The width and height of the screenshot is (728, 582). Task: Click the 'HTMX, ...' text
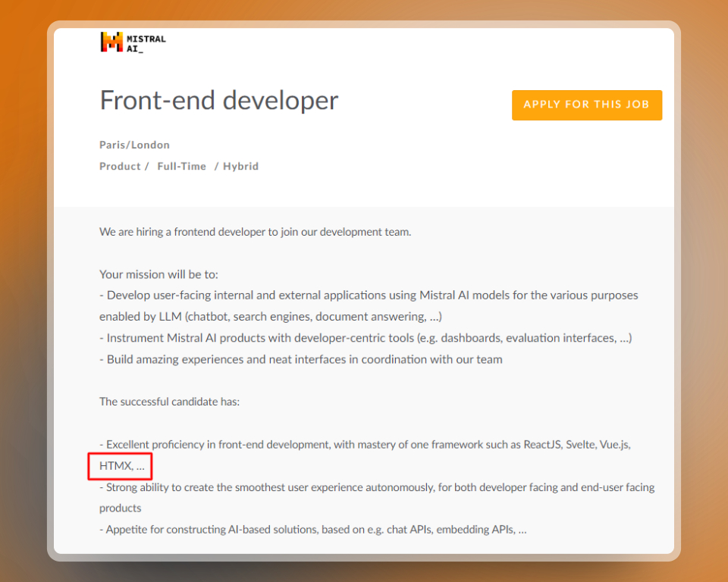[x=122, y=465]
